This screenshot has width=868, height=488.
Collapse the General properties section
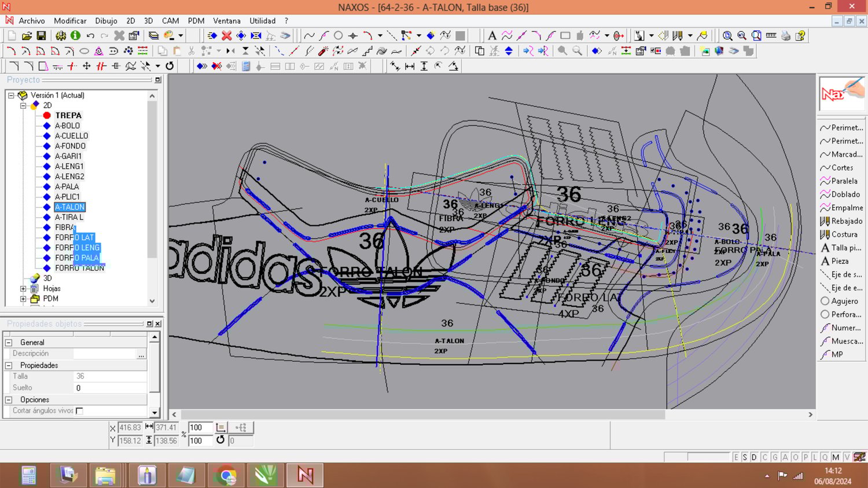(x=9, y=343)
